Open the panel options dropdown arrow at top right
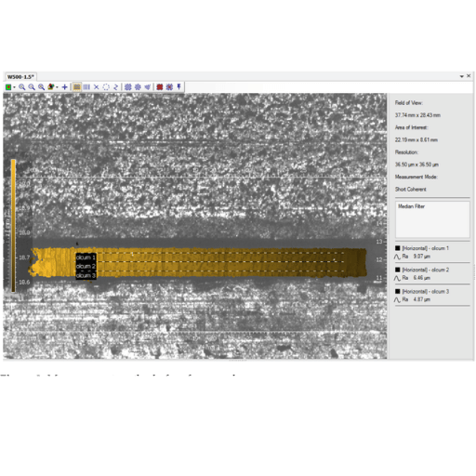The image size is (476, 476). pyautogui.click(x=461, y=76)
